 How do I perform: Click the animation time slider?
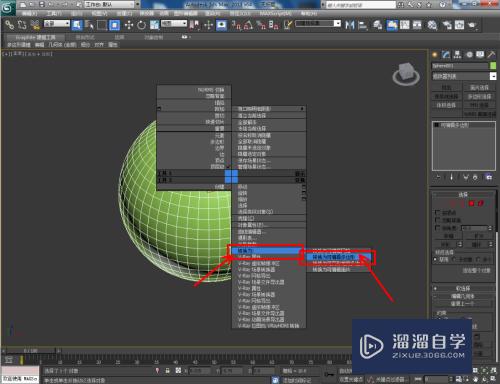[x=30, y=351]
